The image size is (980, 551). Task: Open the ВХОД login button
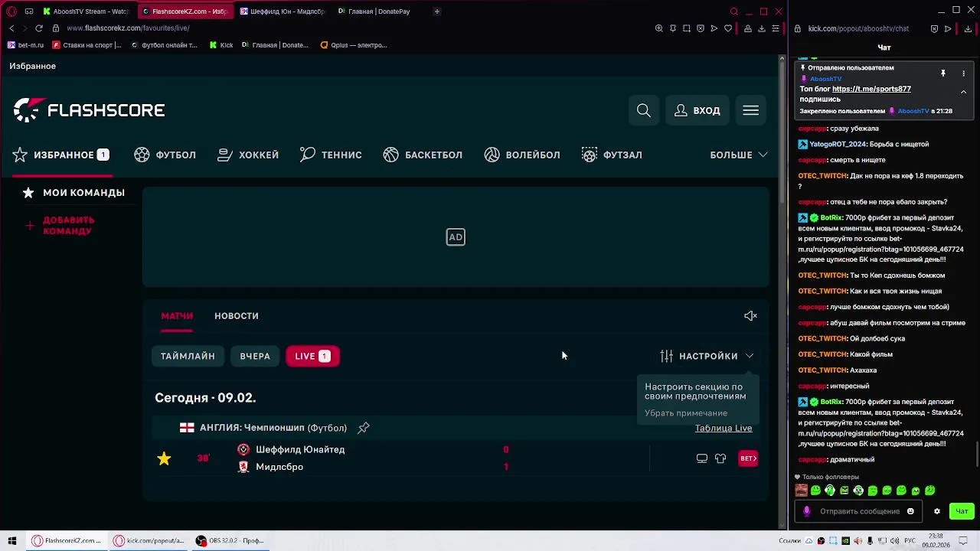pos(697,110)
